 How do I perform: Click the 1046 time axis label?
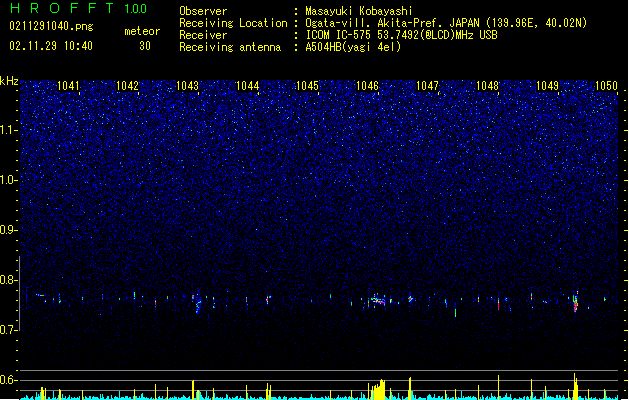click(x=367, y=86)
